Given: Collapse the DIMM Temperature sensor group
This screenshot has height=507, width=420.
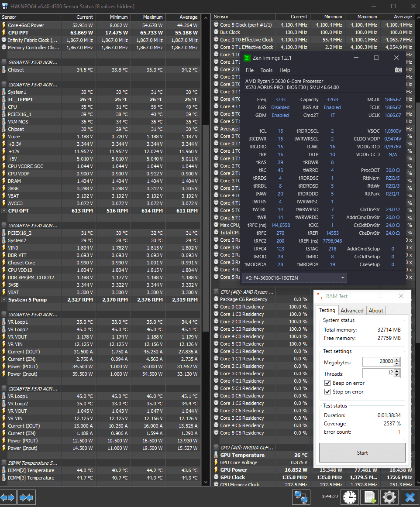Looking at the screenshot, I should (4, 462).
